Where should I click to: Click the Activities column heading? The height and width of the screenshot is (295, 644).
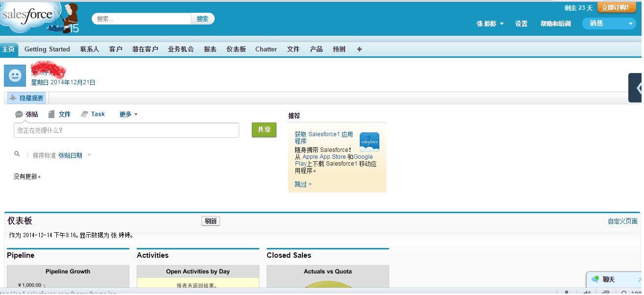tap(152, 255)
